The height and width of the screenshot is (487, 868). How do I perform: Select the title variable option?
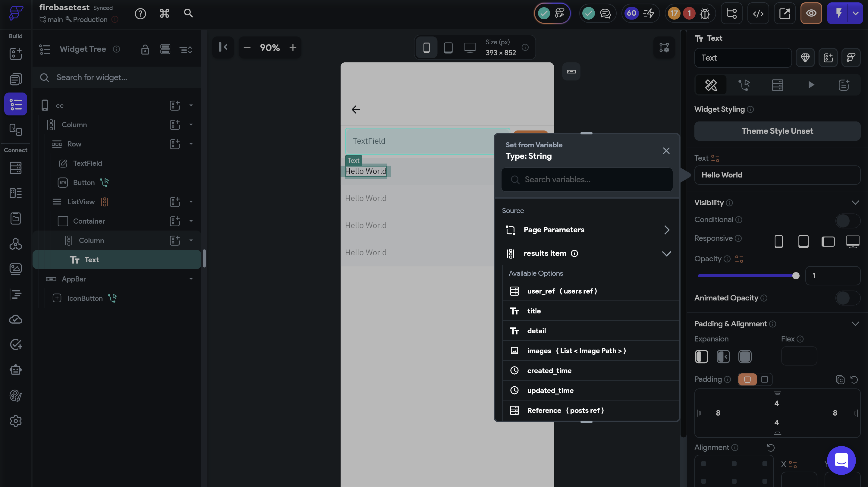click(x=534, y=311)
